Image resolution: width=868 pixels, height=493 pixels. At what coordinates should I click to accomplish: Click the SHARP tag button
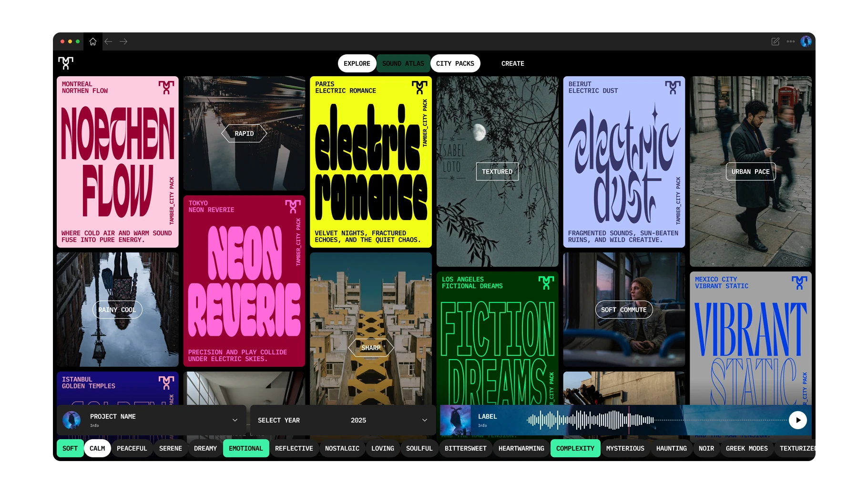(371, 348)
